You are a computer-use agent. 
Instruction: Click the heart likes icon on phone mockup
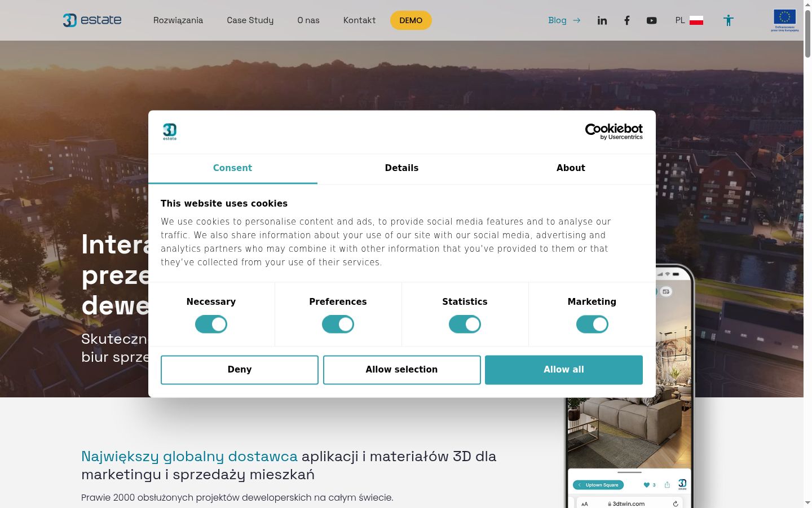(646, 485)
